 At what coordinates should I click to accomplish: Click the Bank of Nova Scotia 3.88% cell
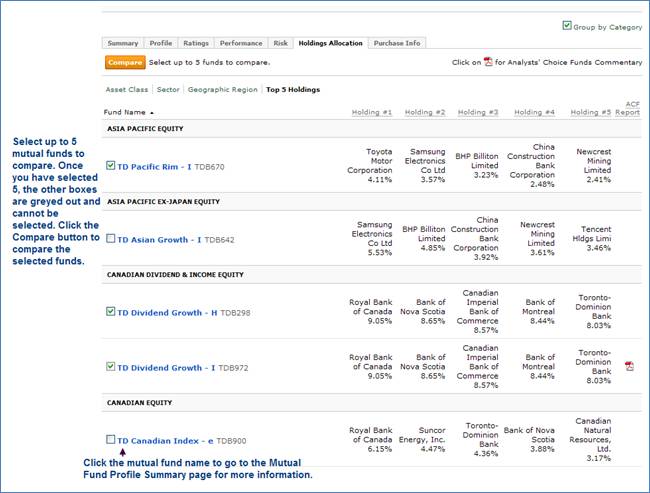click(x=529, y=440)
